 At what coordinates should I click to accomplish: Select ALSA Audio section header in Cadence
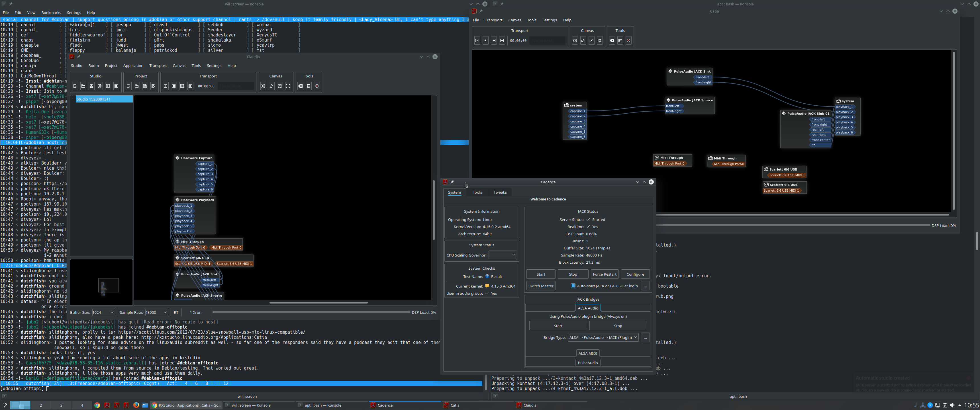[588, 308]
